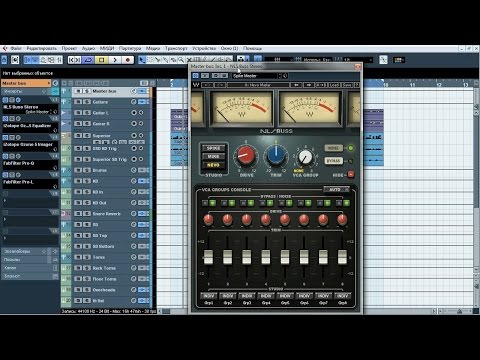Solo the Guitars track

pos(86,102)
